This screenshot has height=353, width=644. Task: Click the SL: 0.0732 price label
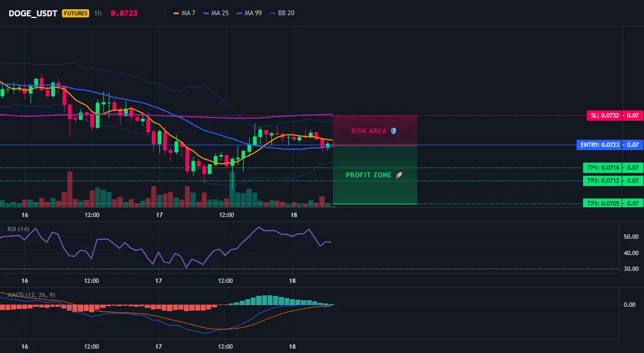605,115
